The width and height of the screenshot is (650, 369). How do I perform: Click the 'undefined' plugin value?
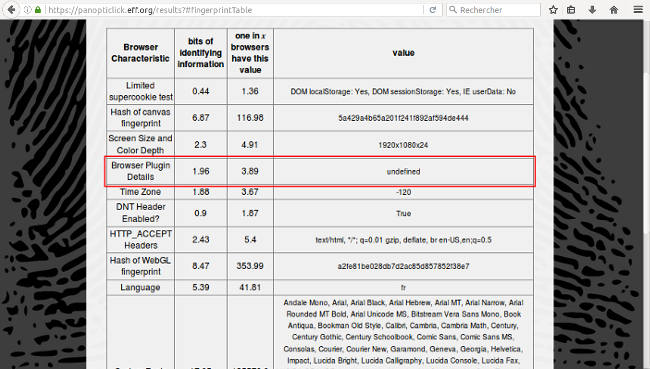(403, 172)
